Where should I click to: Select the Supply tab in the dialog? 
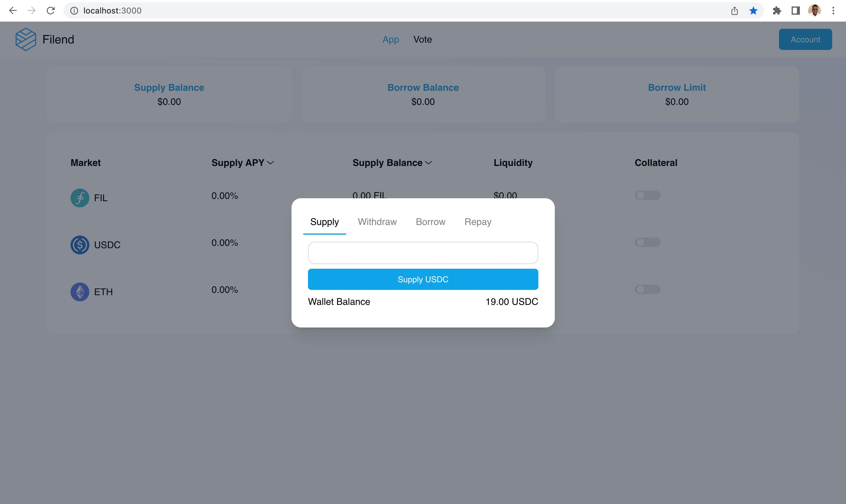(324, 222)
